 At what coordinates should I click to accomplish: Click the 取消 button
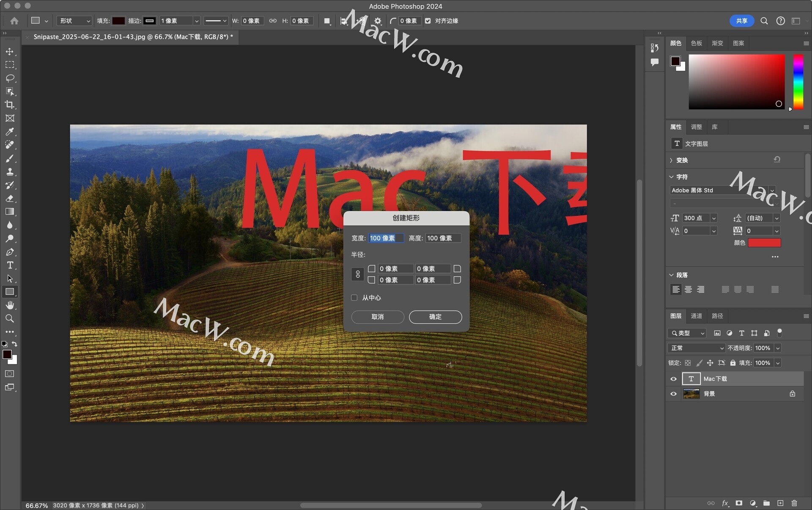click(x=378, y=317)
